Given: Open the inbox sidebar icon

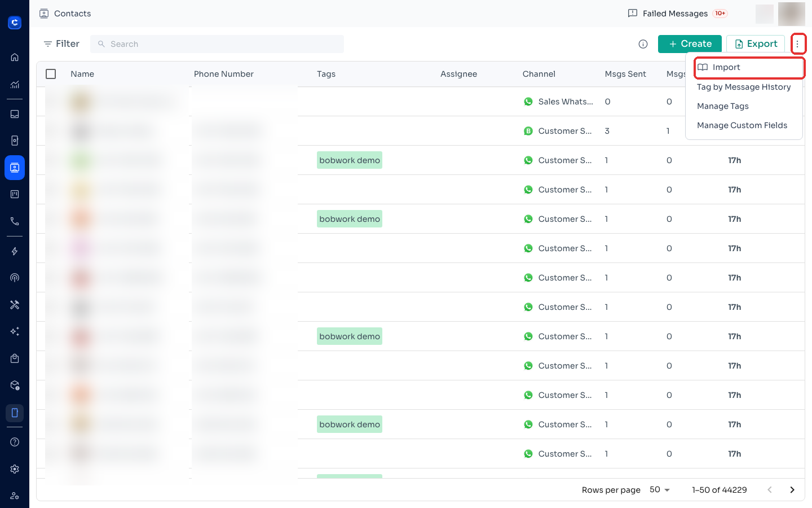Looking at the screenshot, I should pos(15,114).
